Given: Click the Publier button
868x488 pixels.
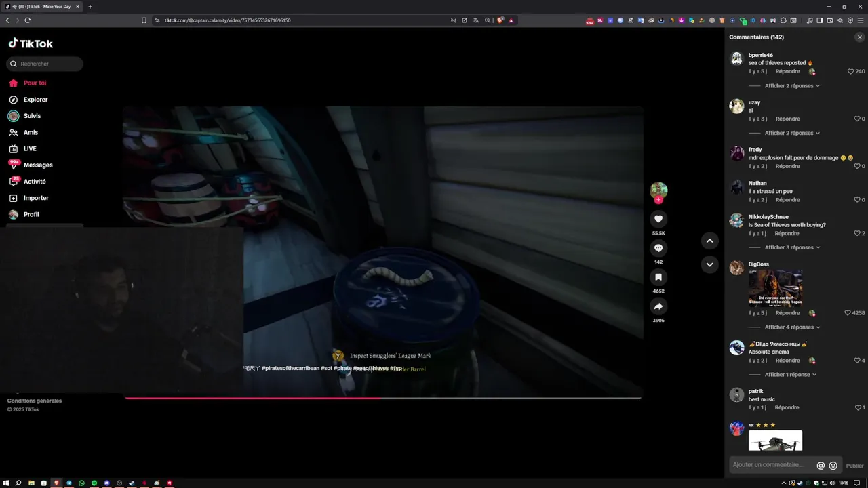Looking at the screenshot, I should coord(854,466).
